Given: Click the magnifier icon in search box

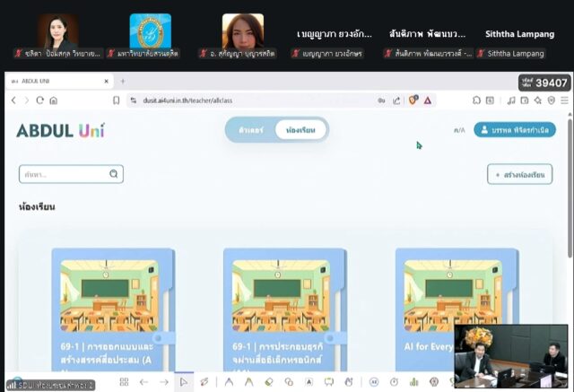Looking at the screenshot, I should click(x=114, y=174).
